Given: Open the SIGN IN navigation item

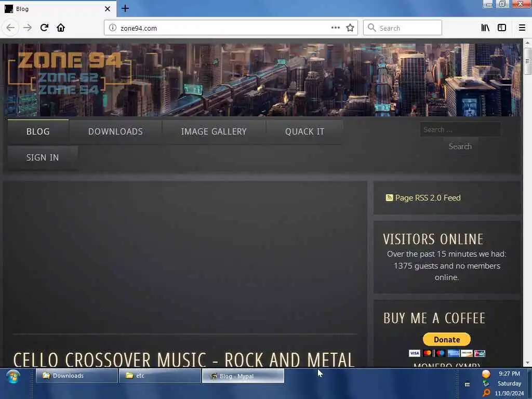Looking at the screenshot, I should pyautogui.click(x=43, y=158).
